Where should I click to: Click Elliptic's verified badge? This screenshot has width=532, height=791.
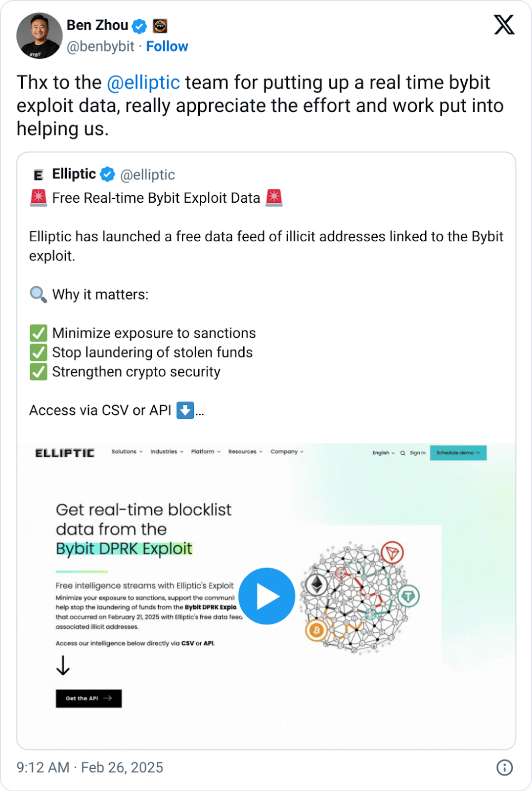pyautogui.click(x=107, y=175)
